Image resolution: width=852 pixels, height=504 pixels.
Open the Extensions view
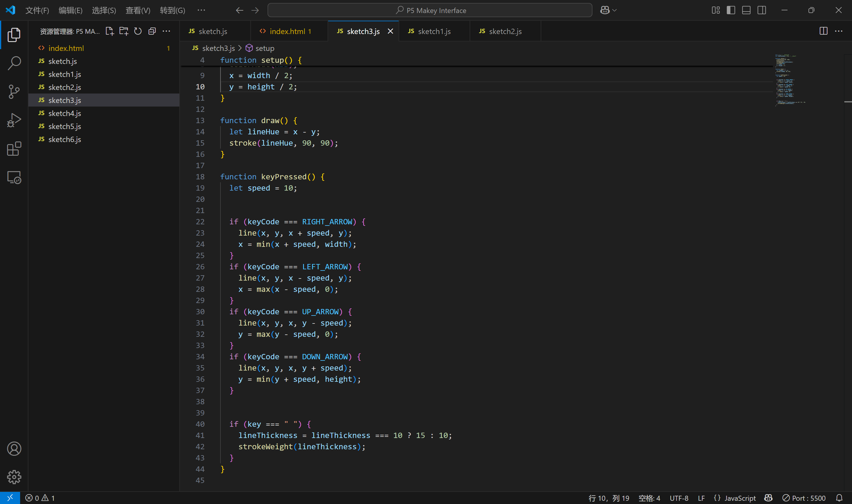[14, 148]
